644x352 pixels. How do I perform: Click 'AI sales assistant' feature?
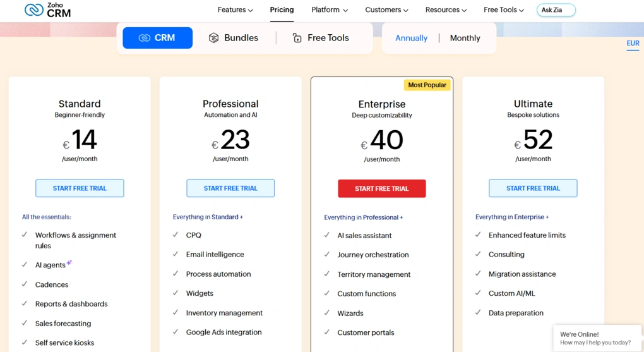[x=364, y=236]
